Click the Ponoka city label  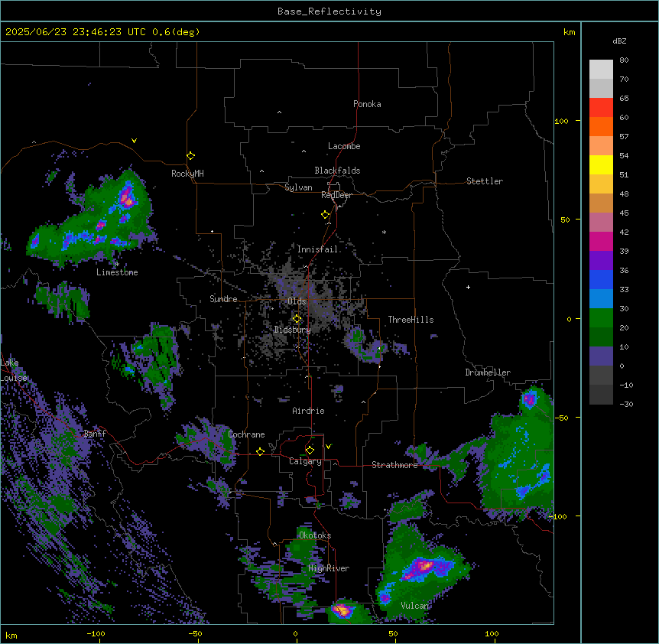tap(367, 104)
